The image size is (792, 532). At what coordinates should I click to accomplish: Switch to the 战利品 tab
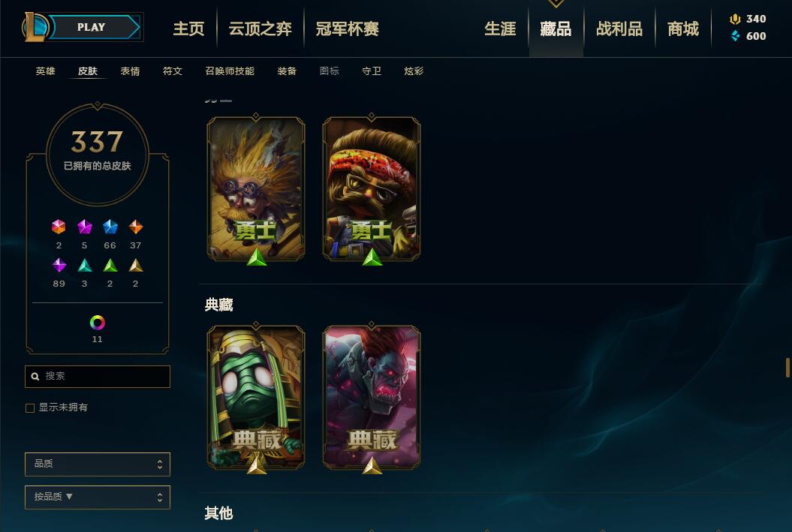click(x=619, y=29)
